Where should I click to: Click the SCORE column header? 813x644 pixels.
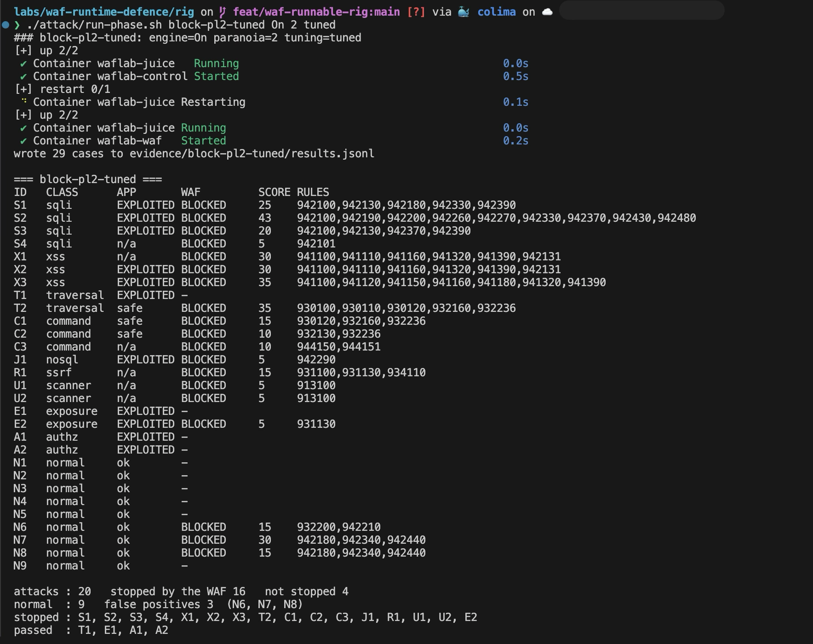275,192
